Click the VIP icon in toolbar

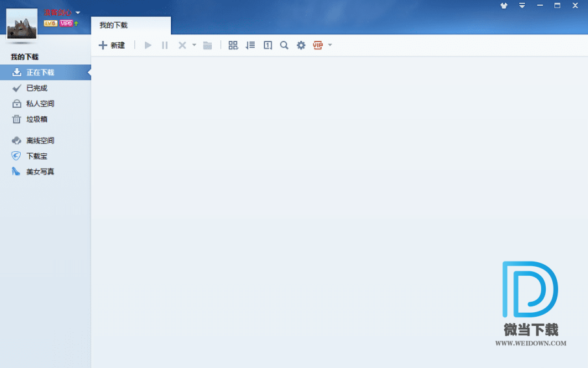pyautogui.click(x=318, y=45)
